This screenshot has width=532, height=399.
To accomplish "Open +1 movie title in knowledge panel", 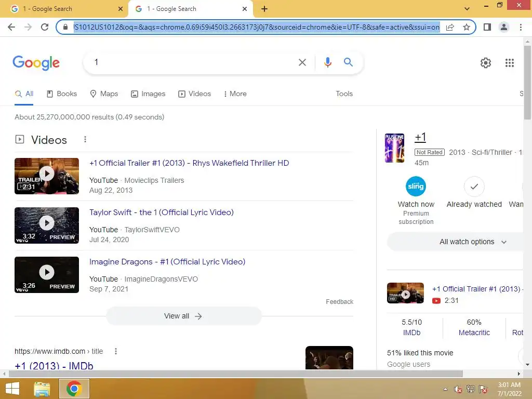I will [420, 137].
